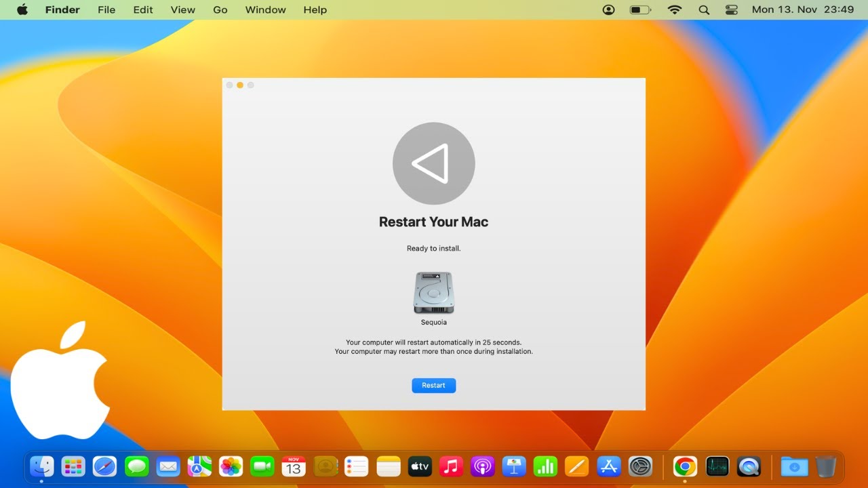Open Reminders in the Dock
868x488 pixels.
tap(357, 466)
